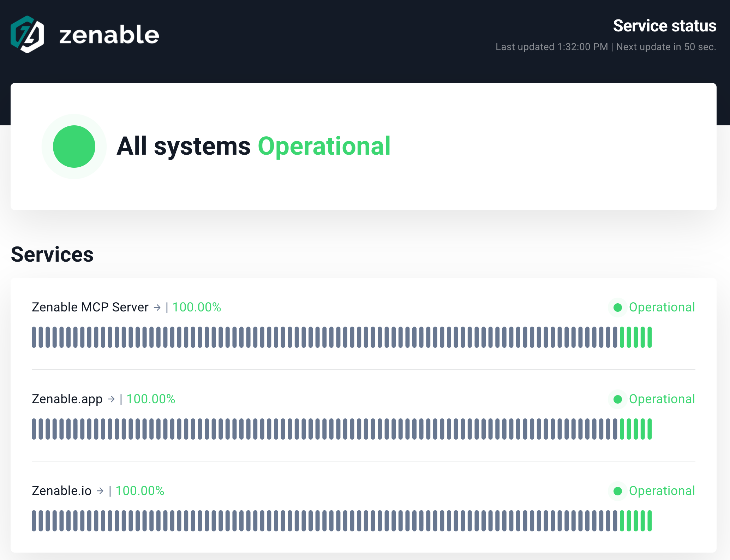The image size is (730, 560).
Task: Click the 100.00% uptime for Zenable MCP Server
Action: click(197, 307)
